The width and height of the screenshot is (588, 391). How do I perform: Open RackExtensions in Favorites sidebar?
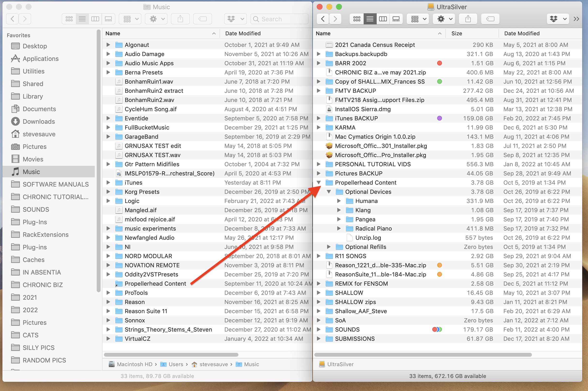click(x=45, y=235)
